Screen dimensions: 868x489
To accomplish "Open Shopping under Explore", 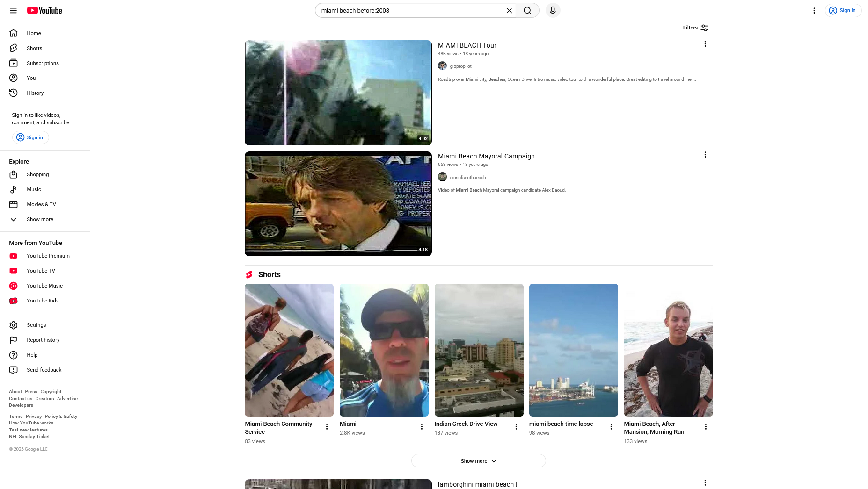I will (x=45, y=174).
